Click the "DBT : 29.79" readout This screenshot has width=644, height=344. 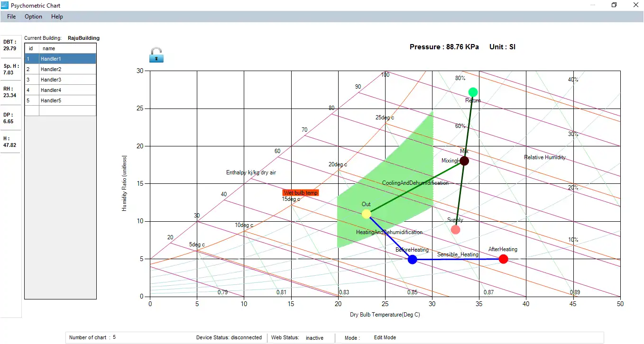pos(9,45)
